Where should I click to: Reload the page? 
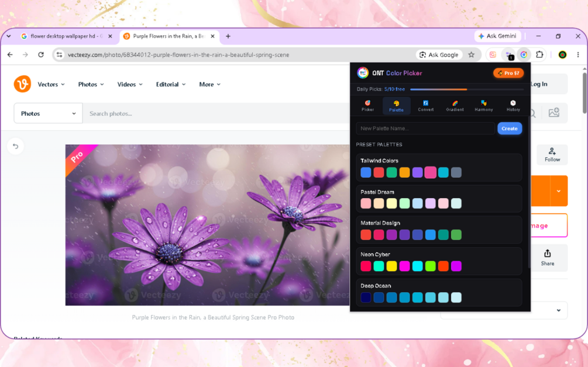point(41,55)
